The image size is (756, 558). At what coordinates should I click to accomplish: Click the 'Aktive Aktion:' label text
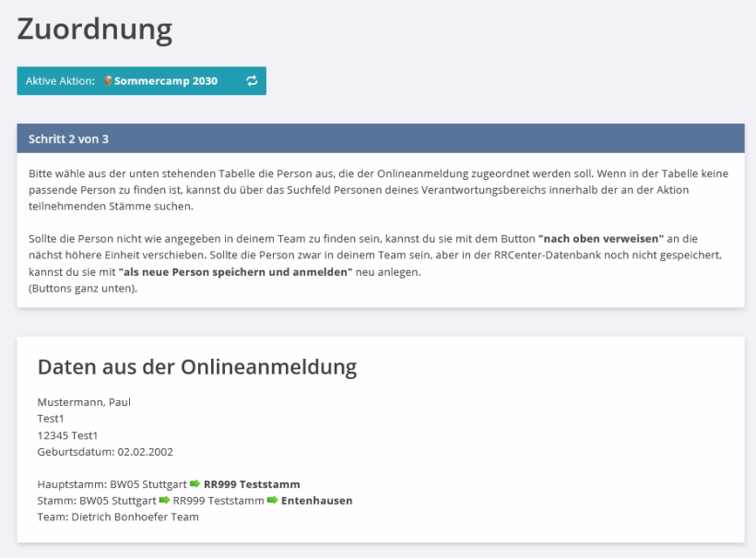click(60, 81)
